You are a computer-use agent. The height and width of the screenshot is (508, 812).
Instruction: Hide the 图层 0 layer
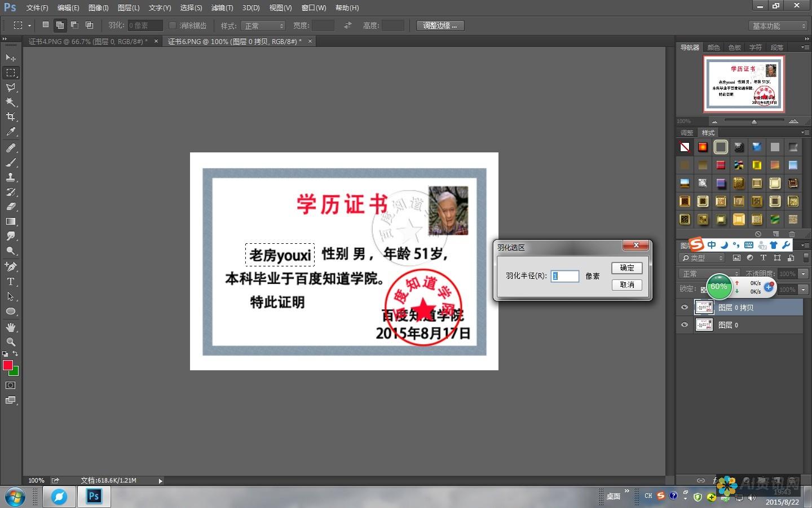point(685,325)
